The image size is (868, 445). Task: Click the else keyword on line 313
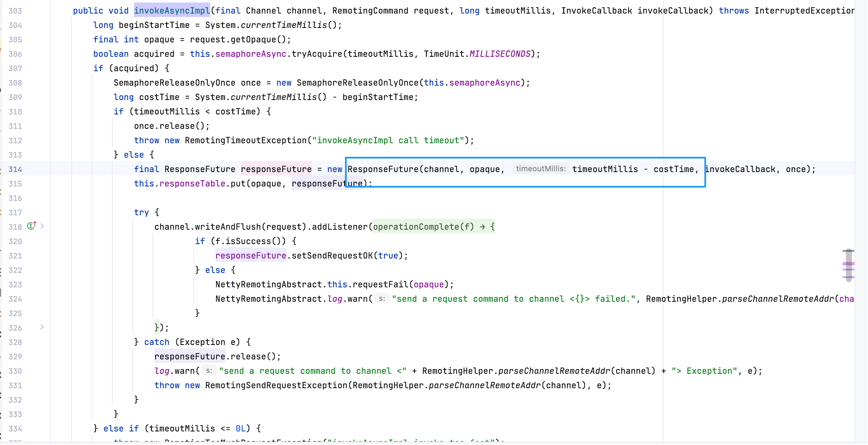[x=134, y=155]
